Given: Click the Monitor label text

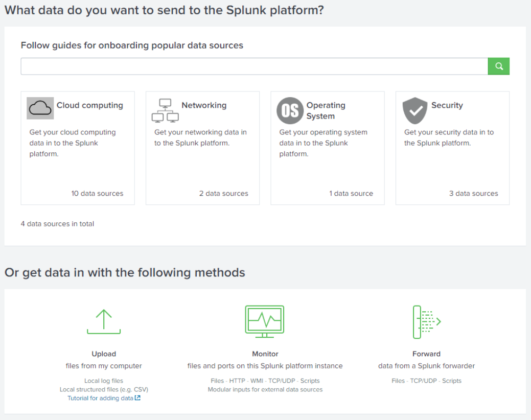Looking at the screenshot, I should [265, 354].
